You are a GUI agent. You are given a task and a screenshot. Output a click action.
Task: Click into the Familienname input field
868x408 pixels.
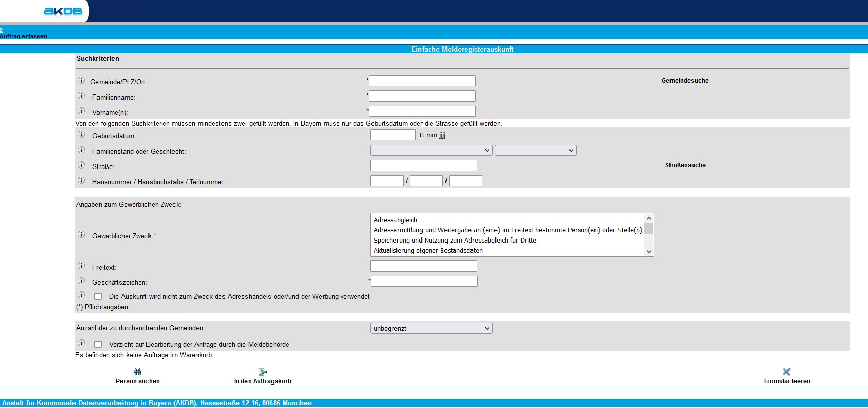pyautogui.click(x=422, y=96)
